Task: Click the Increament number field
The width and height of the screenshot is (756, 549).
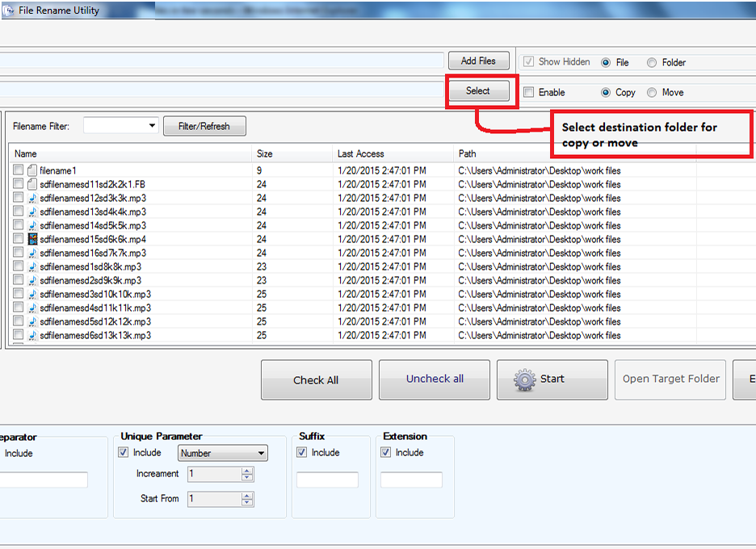Action: [215, 474]
